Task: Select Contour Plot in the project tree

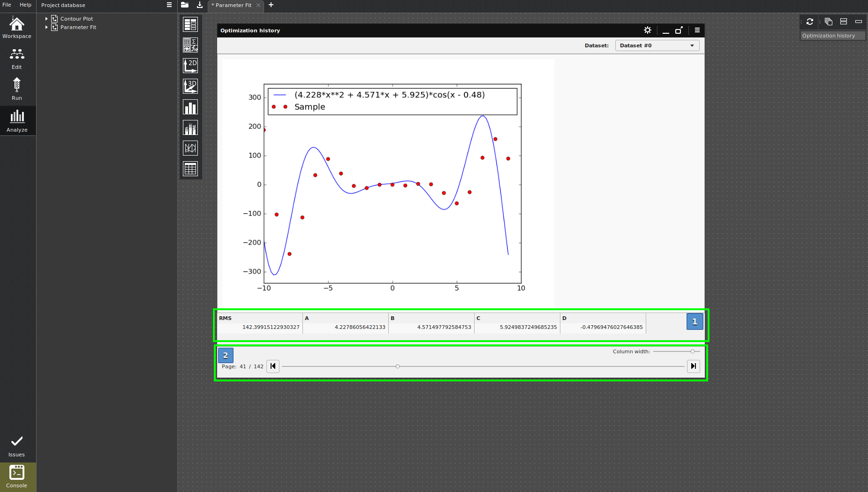Action: click(x=77, y=19)
